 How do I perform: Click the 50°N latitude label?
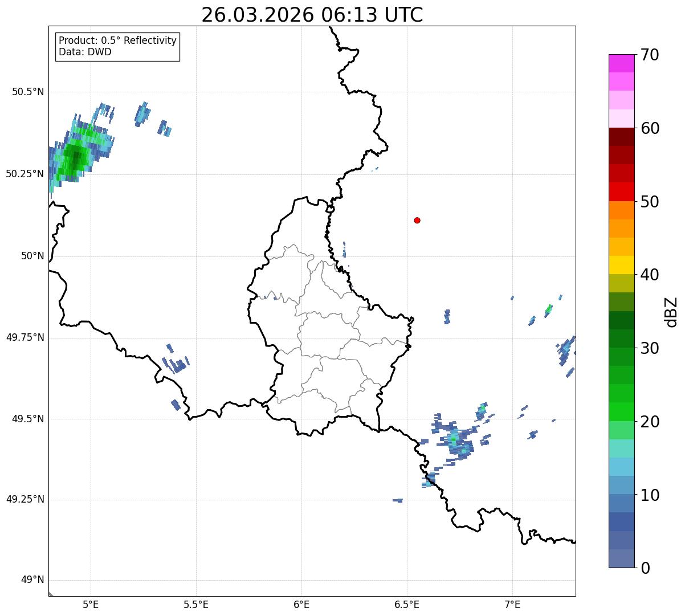32,256
